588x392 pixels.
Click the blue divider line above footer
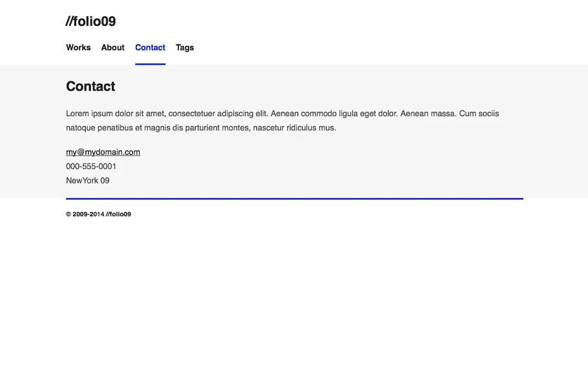[294, 198]
